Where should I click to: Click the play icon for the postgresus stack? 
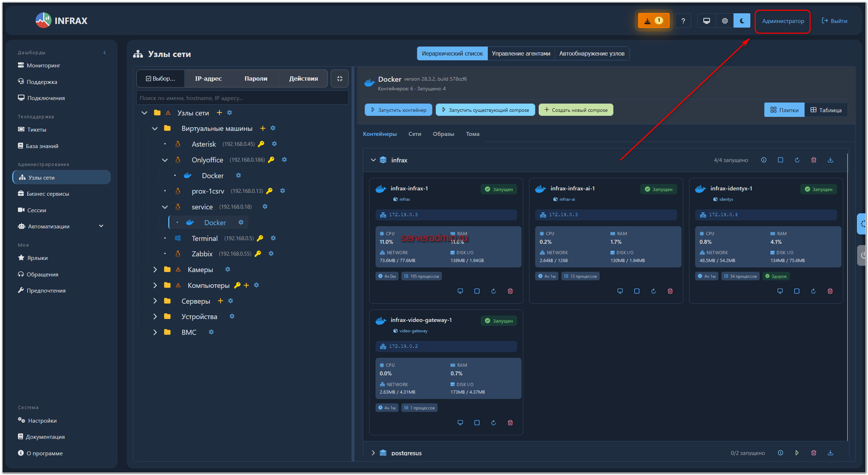click(797, 453)
